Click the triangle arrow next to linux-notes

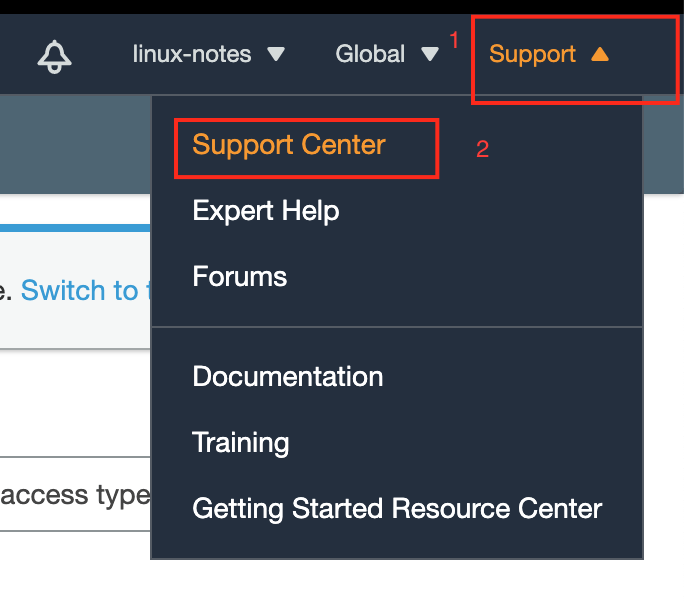click(x=276, y=55)
